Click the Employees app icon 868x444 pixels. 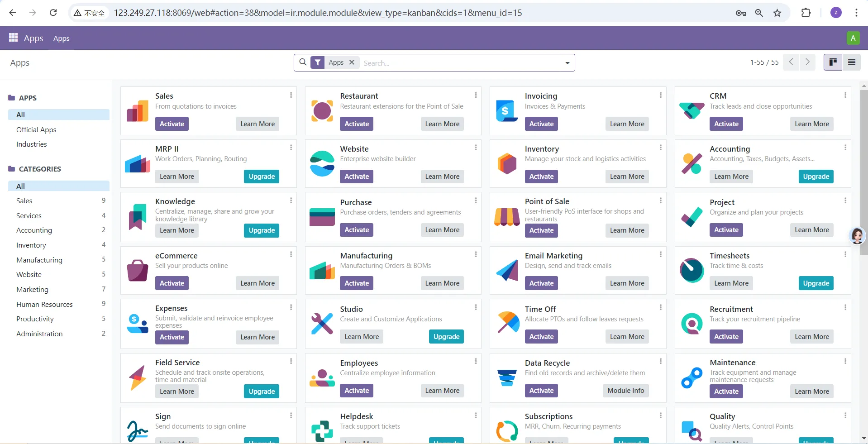click(322, 378)
